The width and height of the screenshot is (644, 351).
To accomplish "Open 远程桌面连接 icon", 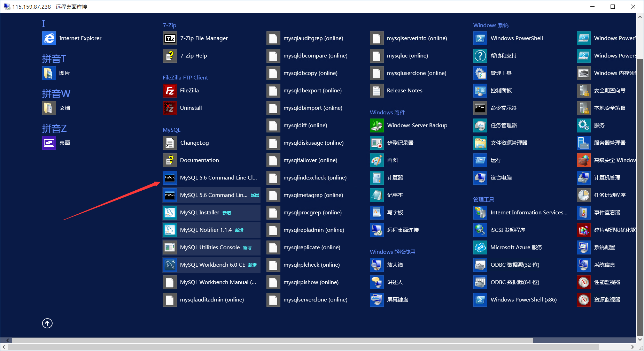I will (377, 230).
